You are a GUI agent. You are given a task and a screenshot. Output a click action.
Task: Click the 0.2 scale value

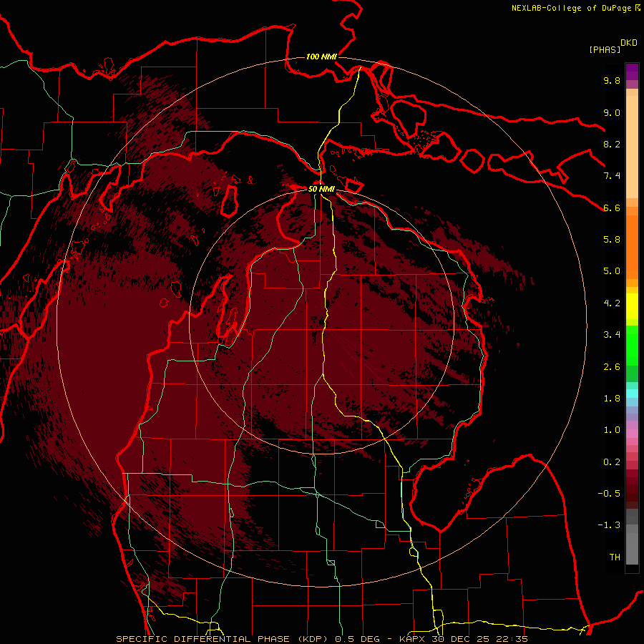[612, 462]
